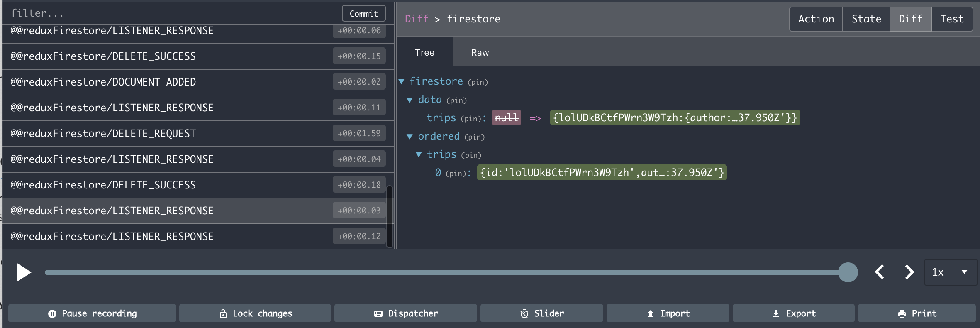Pin the firestore node
980x328 pixels.
coord(478,82)
